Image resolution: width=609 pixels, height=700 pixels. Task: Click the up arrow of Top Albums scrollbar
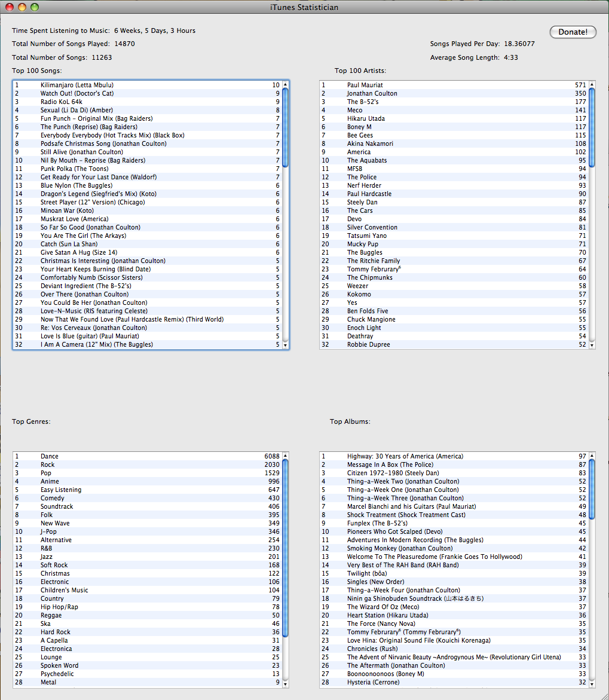[592, 456]
